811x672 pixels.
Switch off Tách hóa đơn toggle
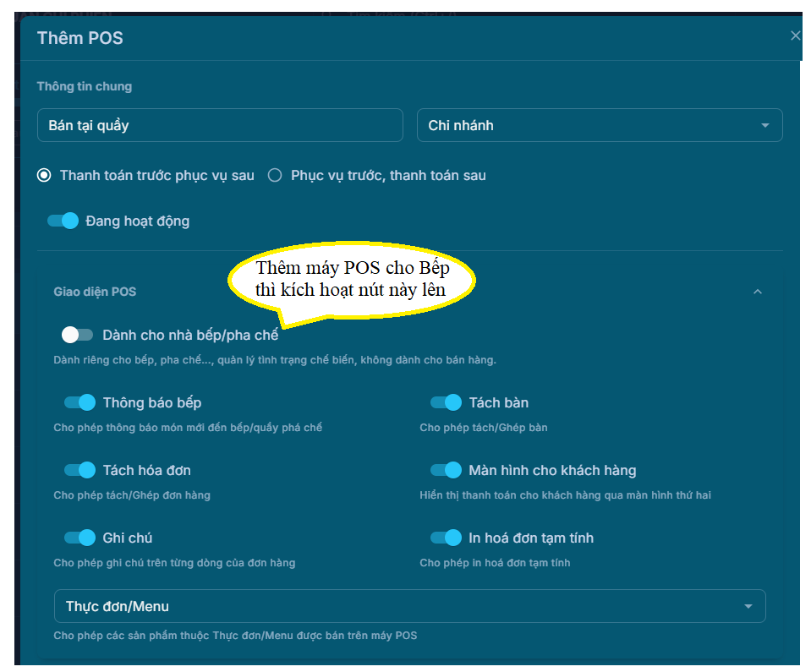pyautogui.click(x=80, y=470)
